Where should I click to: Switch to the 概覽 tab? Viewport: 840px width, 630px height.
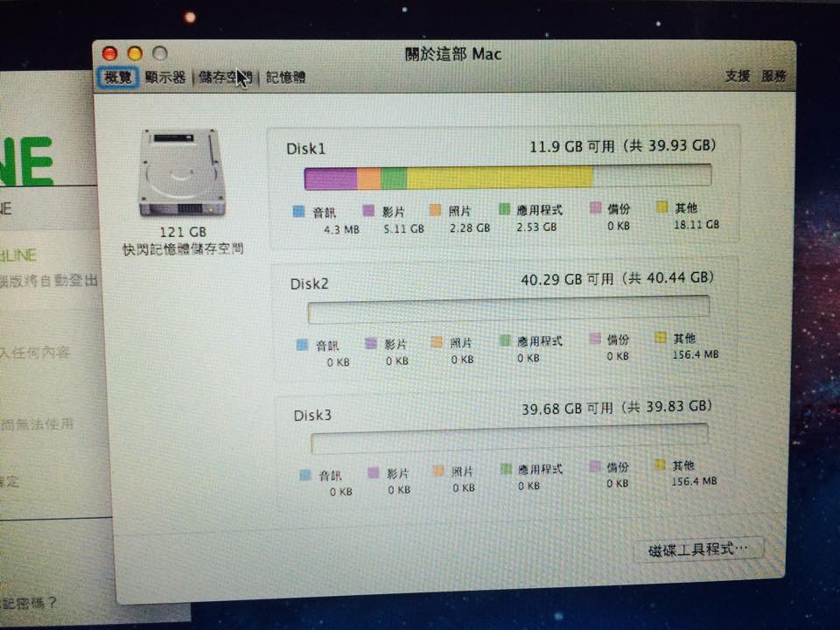117,78
